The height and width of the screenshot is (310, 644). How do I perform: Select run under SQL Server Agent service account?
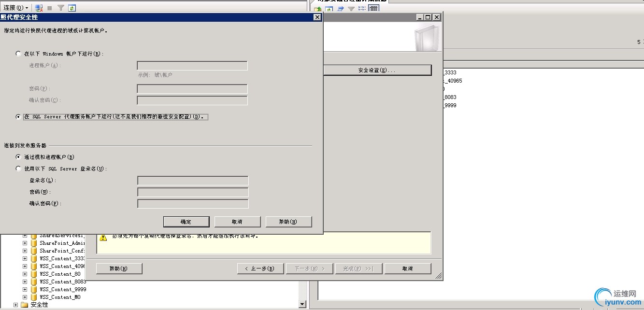(x=18, y=116)
